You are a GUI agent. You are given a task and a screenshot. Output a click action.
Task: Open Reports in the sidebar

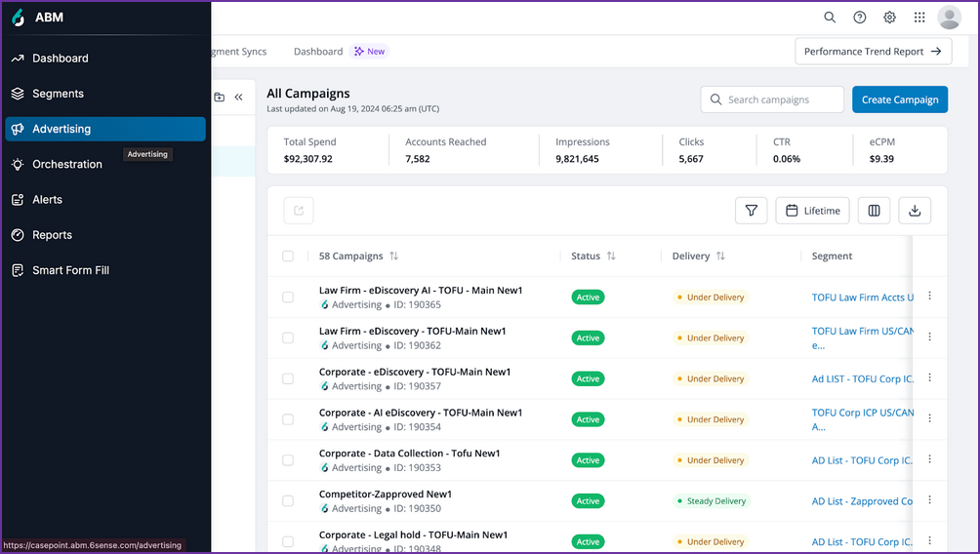coord(105,235)
